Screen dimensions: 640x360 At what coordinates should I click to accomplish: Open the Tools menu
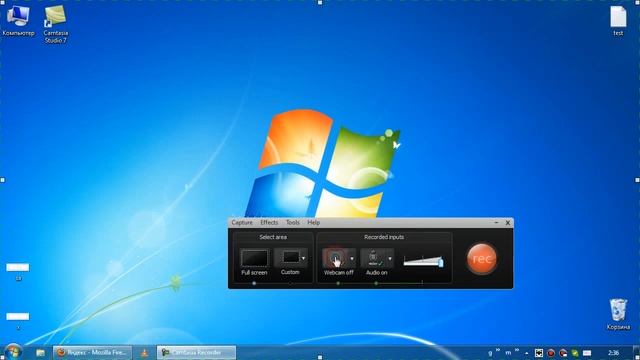pos(293,222)
